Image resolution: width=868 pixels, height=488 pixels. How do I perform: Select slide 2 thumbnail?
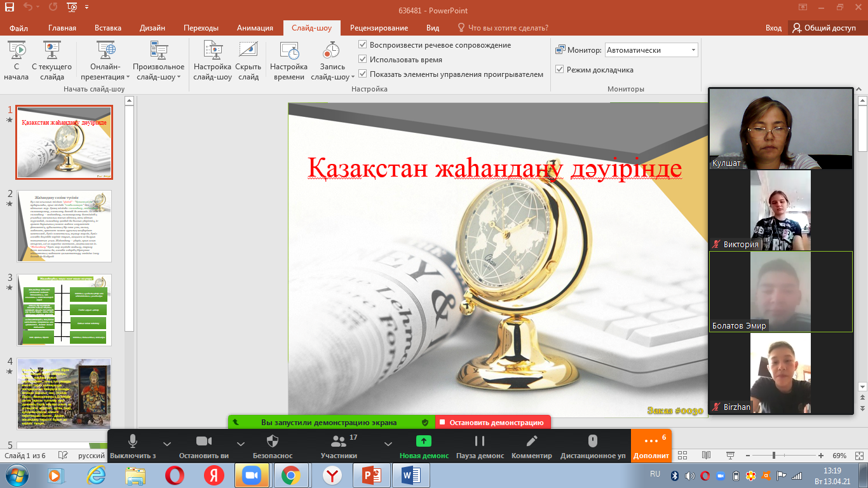point(64,226)
